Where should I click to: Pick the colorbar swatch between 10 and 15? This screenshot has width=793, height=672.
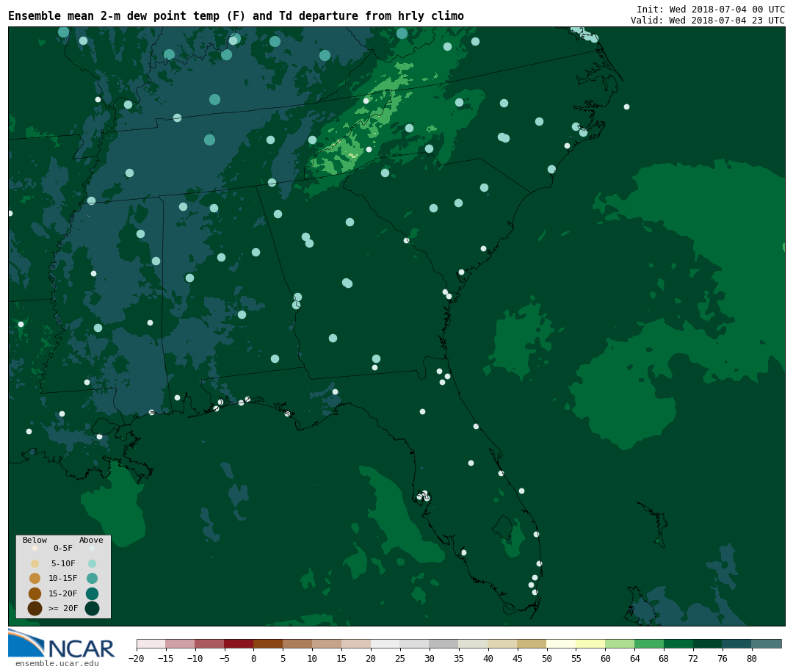(327, 643)
